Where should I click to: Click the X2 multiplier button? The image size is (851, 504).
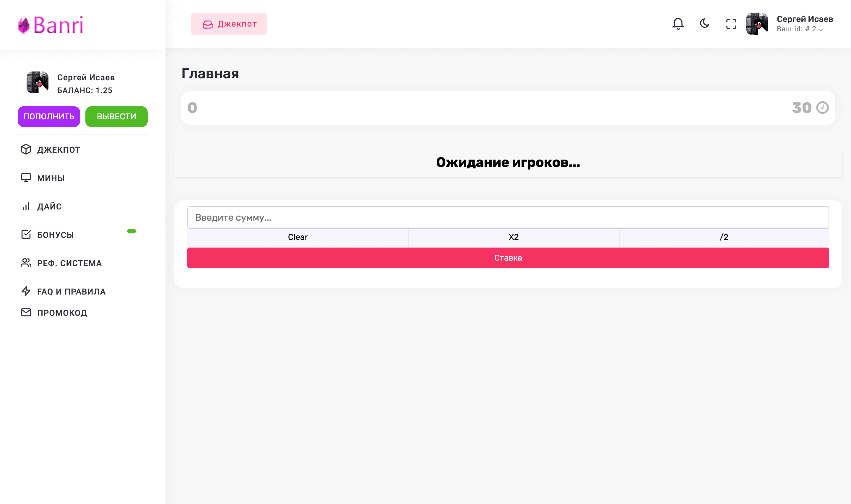pos(513,237)
